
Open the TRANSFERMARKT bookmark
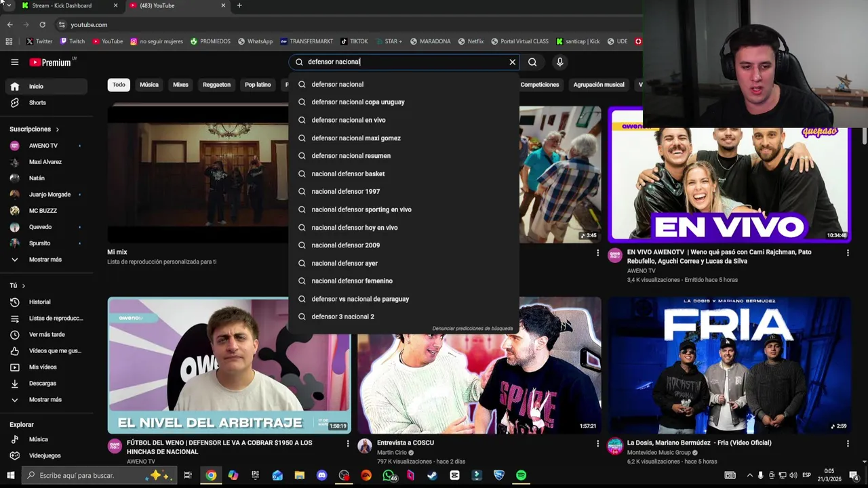coord(307,41)
